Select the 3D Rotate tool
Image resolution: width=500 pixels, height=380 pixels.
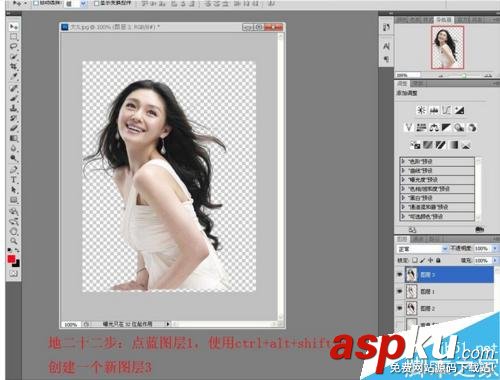coord(14,211)
